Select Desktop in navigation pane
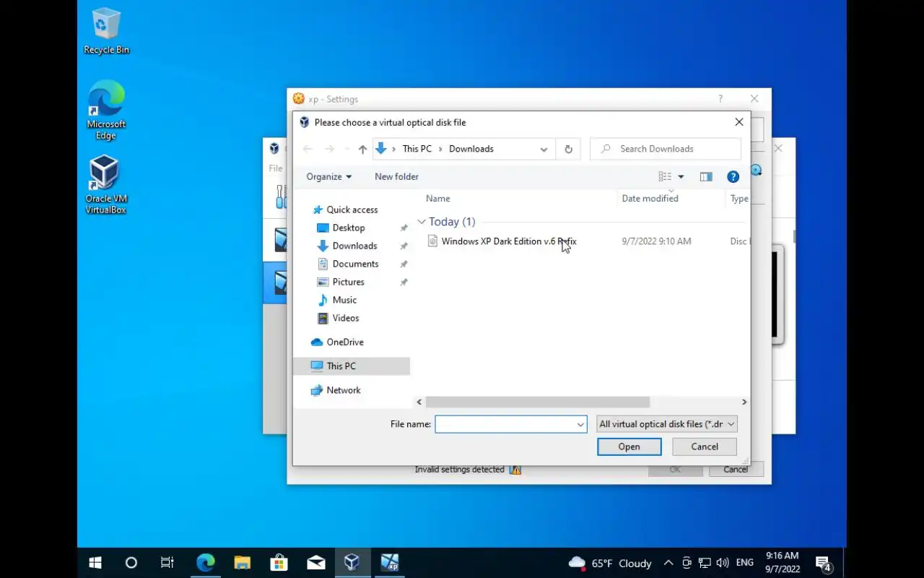 tap(349, 228)
